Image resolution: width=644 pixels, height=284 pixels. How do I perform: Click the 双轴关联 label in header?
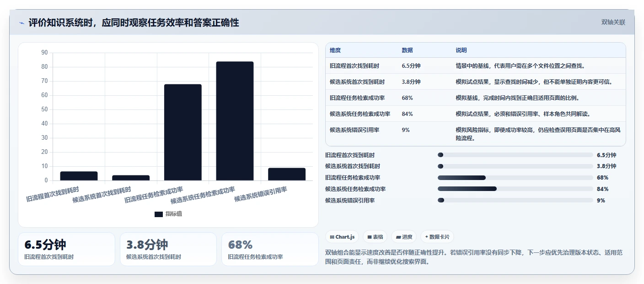point(613,22)
